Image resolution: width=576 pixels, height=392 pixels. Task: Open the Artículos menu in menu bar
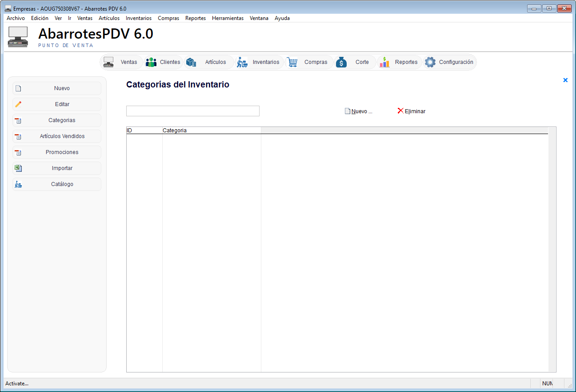click(109, 18)
